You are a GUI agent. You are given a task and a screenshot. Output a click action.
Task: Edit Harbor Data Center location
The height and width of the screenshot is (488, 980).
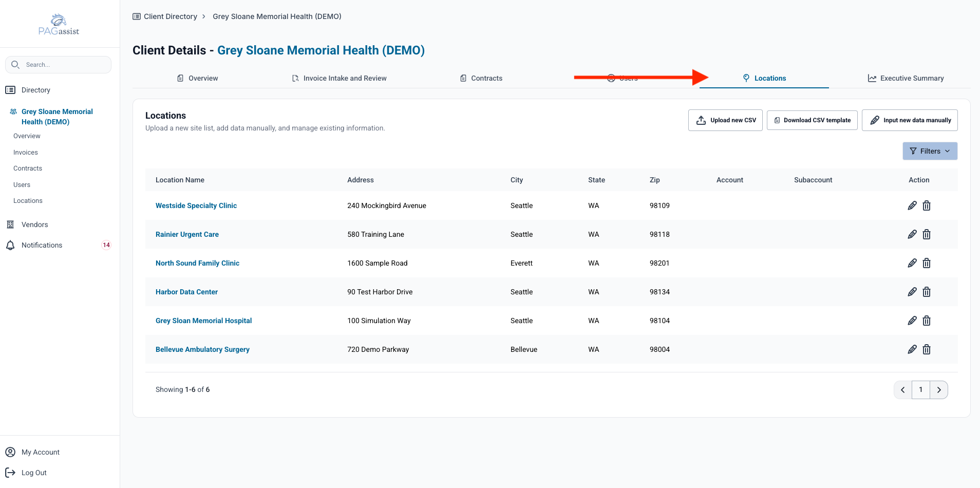coord(912,292)
